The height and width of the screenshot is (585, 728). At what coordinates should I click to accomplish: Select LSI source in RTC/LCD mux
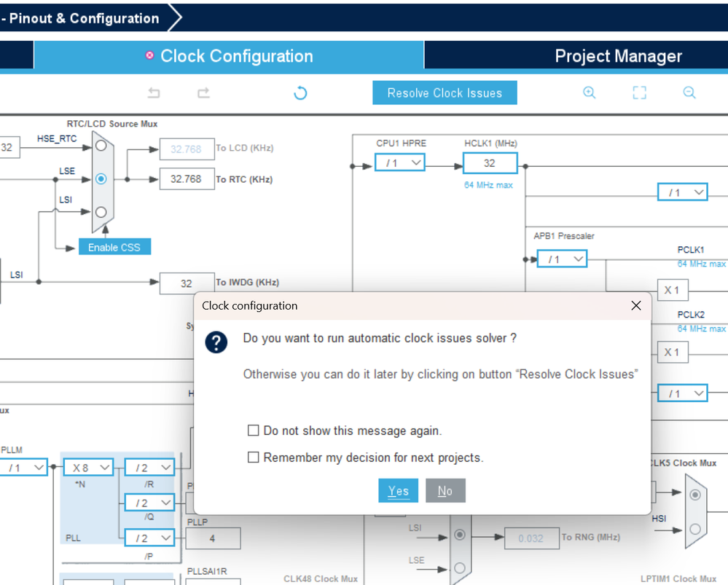(x=101, y=212)
